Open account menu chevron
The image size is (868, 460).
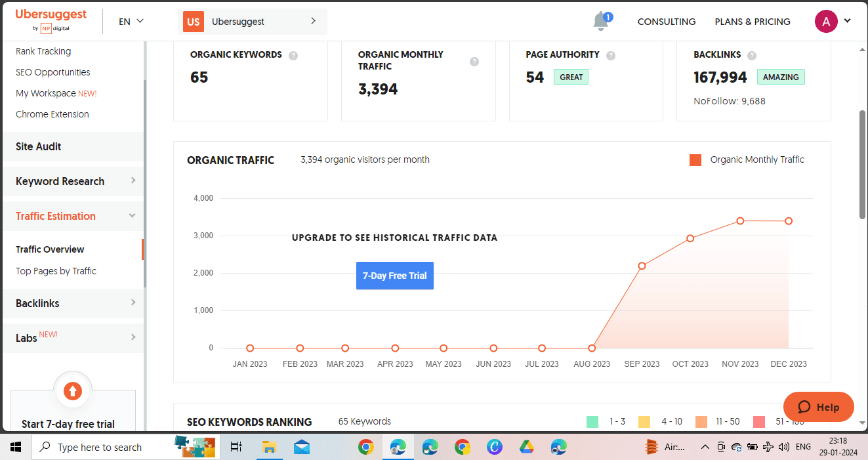[847, 21]
